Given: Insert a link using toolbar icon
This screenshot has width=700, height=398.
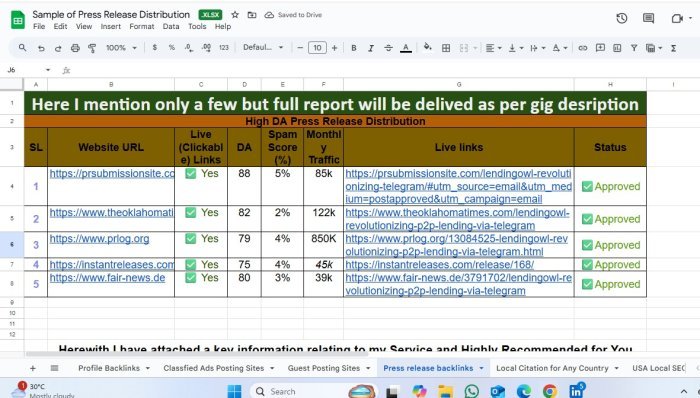Looking at the screenshot, I should pyautogui.click(x=583, y=48).
